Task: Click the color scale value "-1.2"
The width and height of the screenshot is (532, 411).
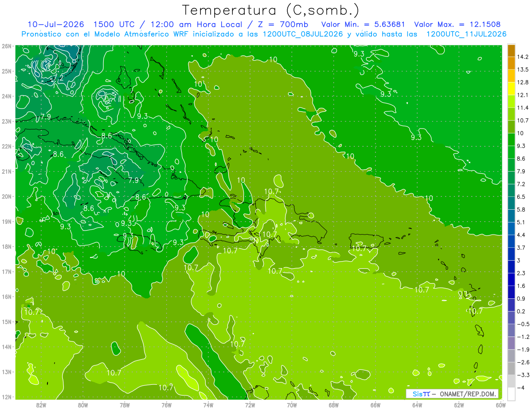Action: (523, 337)
